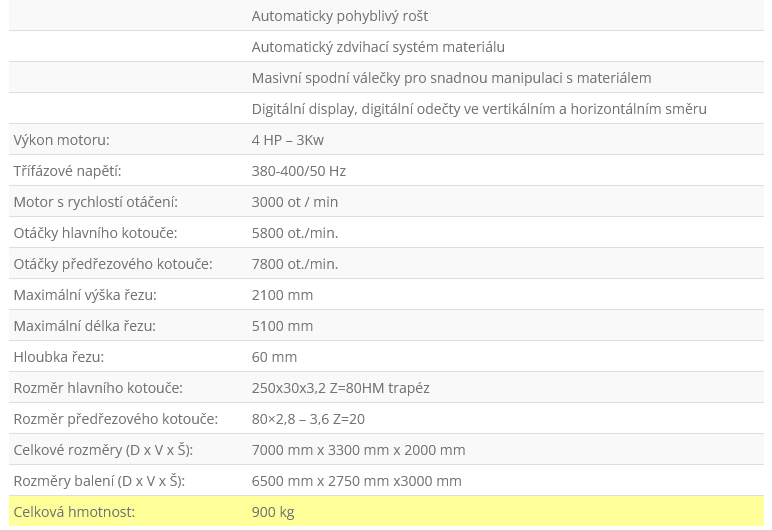Click Motor s rychlostí otáčení label
Screen dimensions: 772x530
point(96,202)
